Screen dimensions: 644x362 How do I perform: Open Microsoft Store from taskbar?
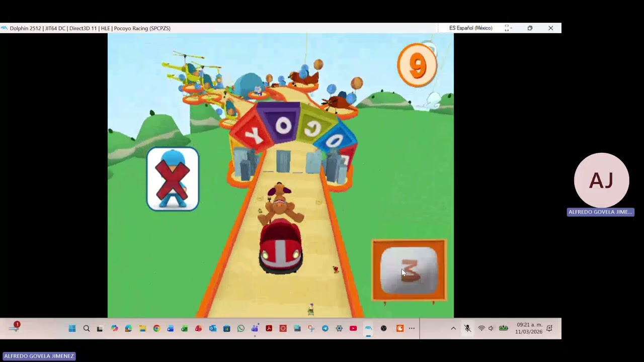pyautogui.click(x=227, y=328)
